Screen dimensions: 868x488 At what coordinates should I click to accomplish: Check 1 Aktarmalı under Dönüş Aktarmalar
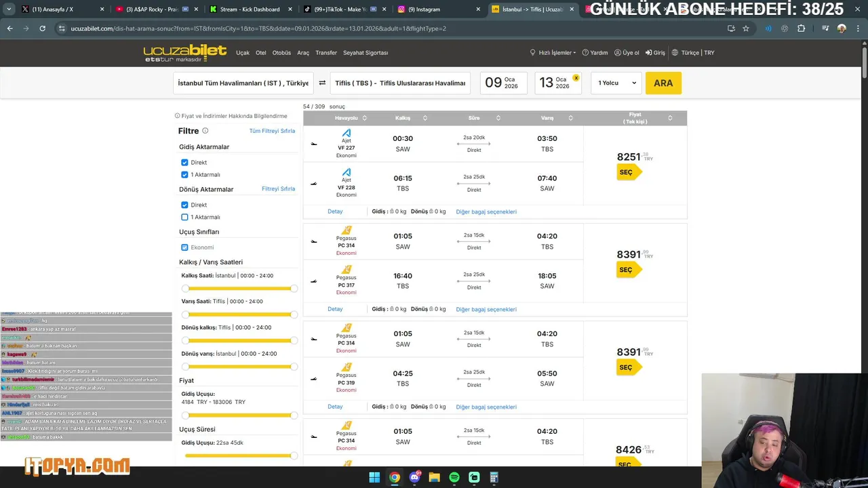point(184,217)
